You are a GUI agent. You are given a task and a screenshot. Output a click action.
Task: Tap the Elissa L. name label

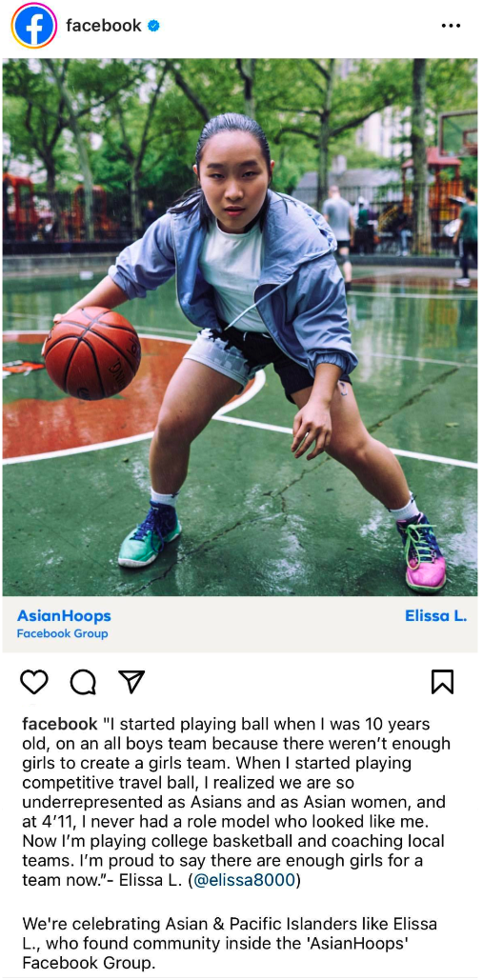click(435, 615)
